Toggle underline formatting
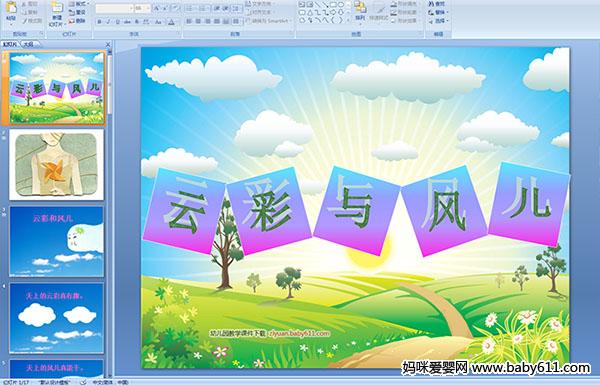This screenshot has width=600, height=385. (x=117, y=22)
